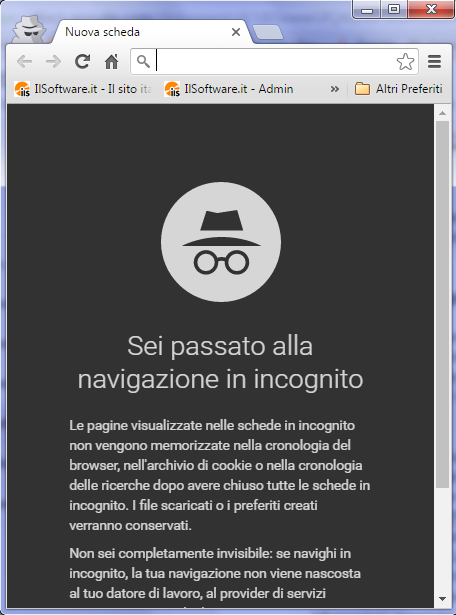Open the IlSoftware.it - Admin bookmark
The width and height of the screenshot is (456, 615).
(x=229, y=89)
